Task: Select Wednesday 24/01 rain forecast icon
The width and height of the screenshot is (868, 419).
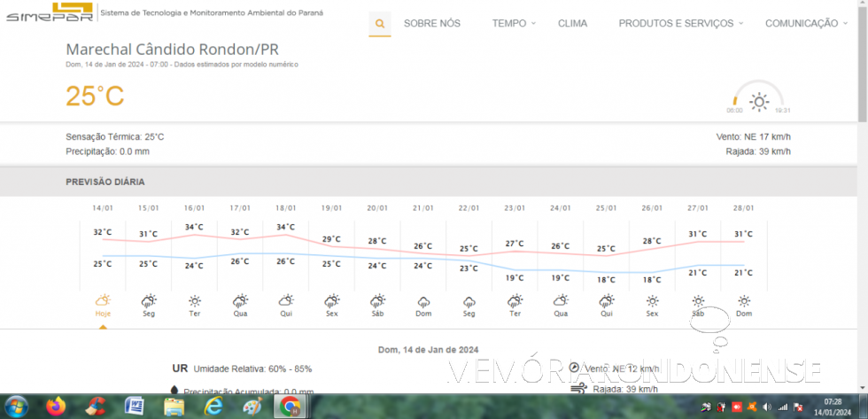Action: 560,301
